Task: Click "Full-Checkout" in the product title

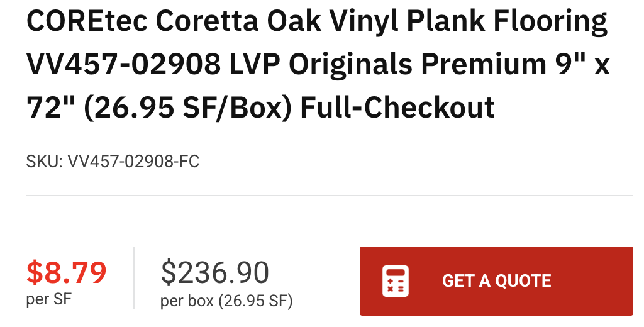Action: click(x=397, y=108)
